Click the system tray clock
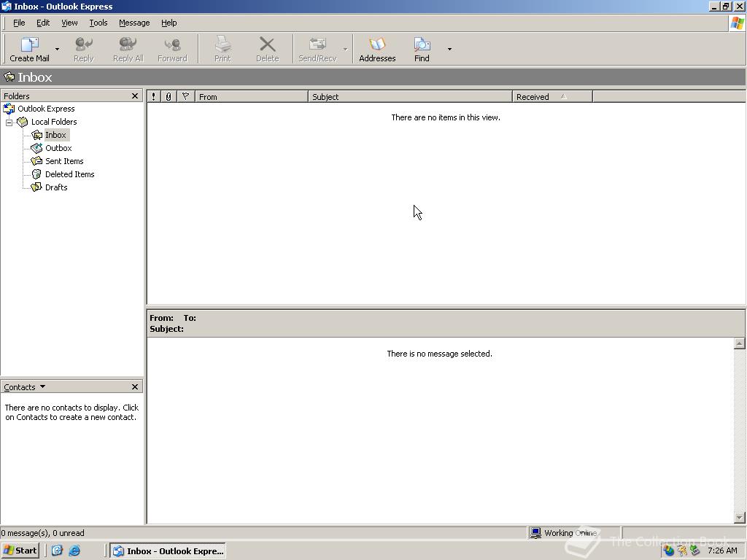Screen dimensions: 747x560 722,551
